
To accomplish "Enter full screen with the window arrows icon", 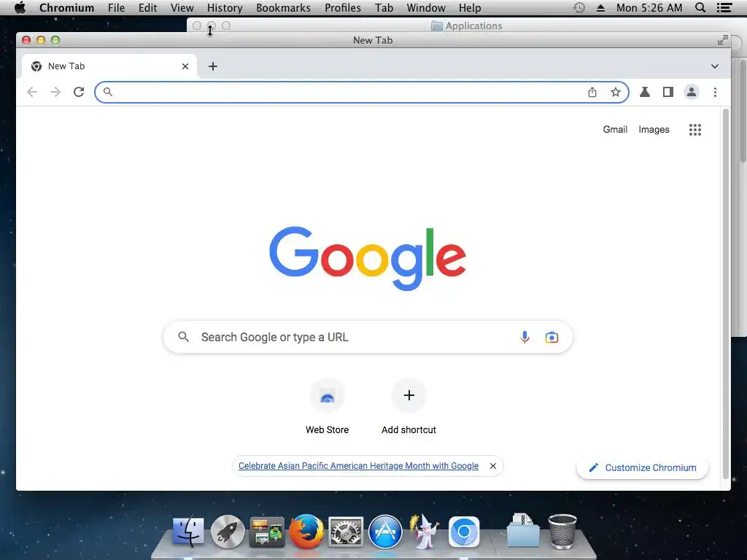I will [723, 41].
